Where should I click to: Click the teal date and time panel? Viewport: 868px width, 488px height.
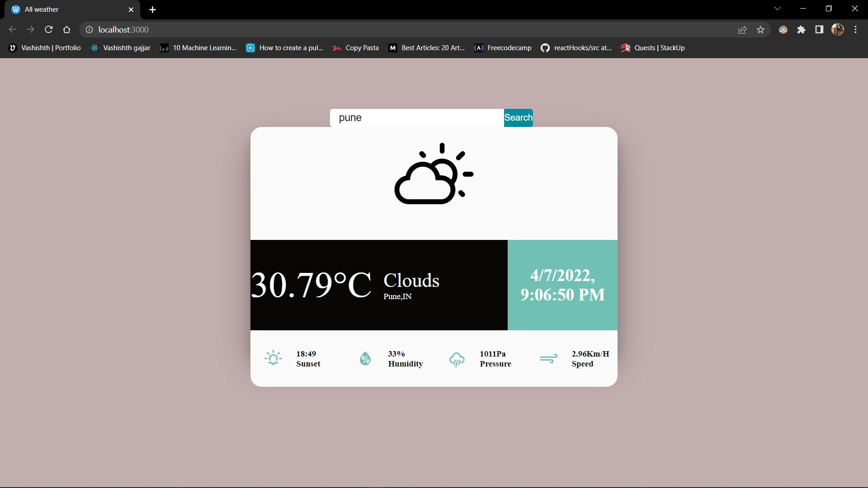point(562,285)
